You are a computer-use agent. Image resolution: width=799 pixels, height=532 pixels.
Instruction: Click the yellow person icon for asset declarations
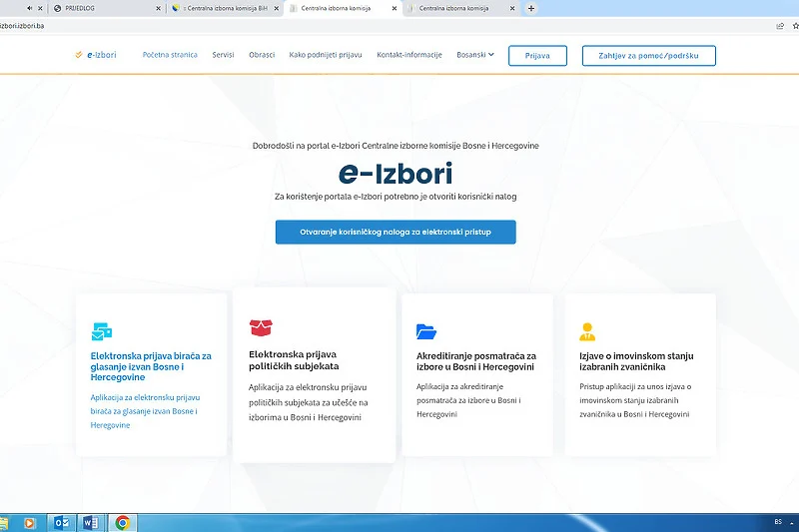(x=587, y=331)
